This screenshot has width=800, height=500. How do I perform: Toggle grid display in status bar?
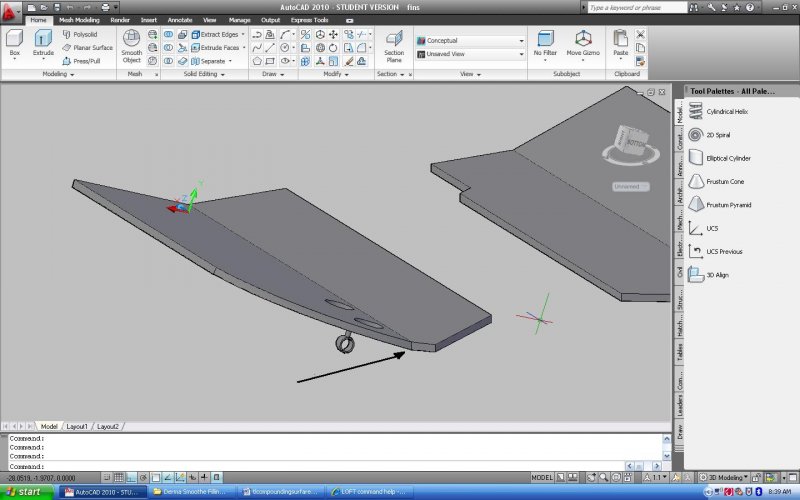pos(119,478)
